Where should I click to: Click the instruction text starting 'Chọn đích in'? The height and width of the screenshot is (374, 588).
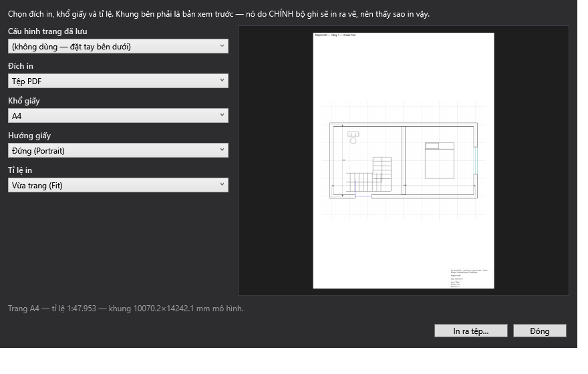[x=218, y=14]
